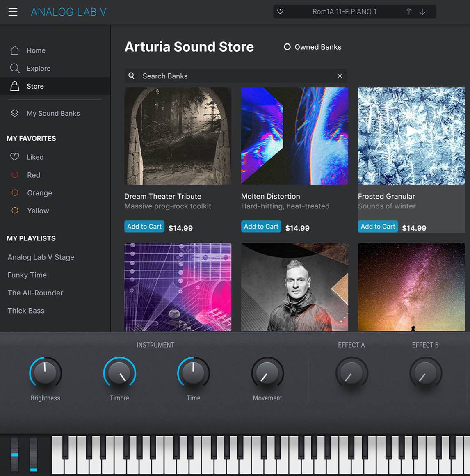Image resolution: width=470 pixels, height=476 pixels.
Task: Click the modulation strip
Action: [33, 454]
